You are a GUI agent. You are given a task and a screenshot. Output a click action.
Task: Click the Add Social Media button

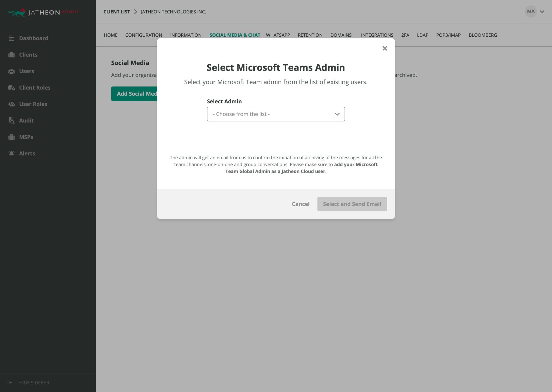pos(134,94)
